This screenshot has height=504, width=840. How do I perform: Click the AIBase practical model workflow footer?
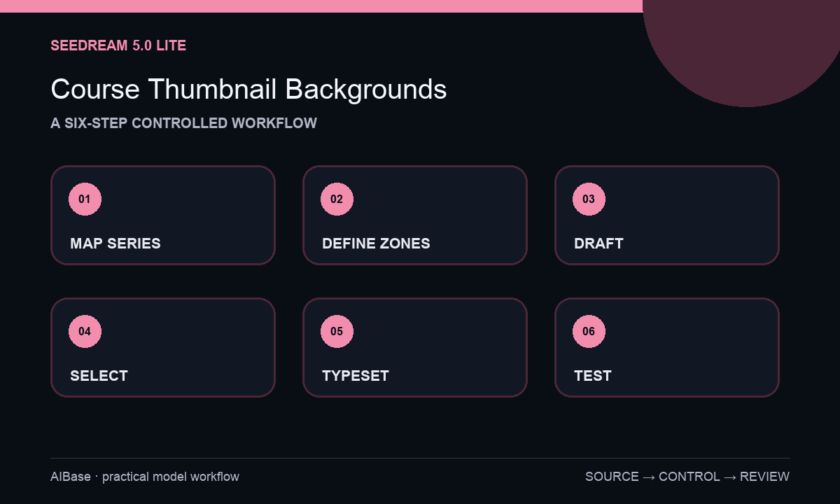click(145, 477)
